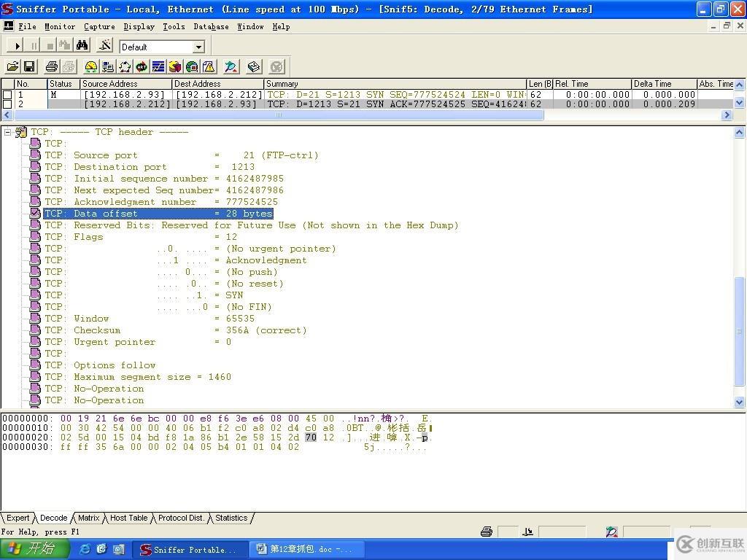
Task: Click the download arrow status bar icon
Action: tap(528, 532)
